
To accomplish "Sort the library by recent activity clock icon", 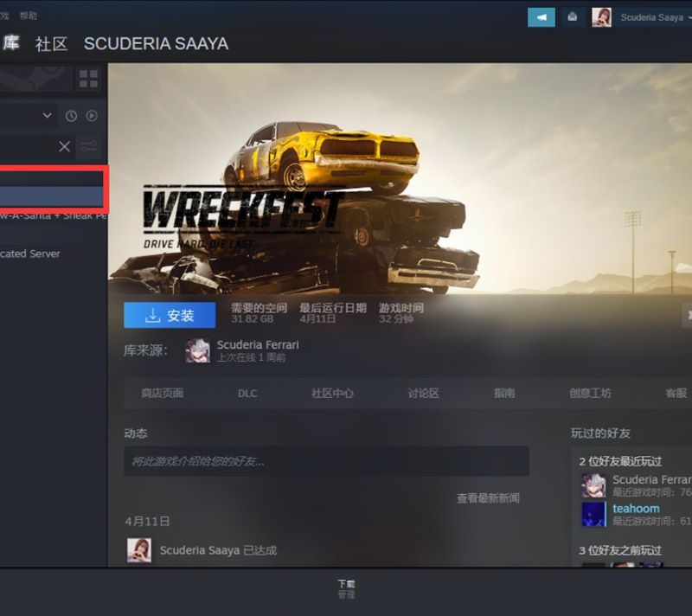I will coord(71,116).
